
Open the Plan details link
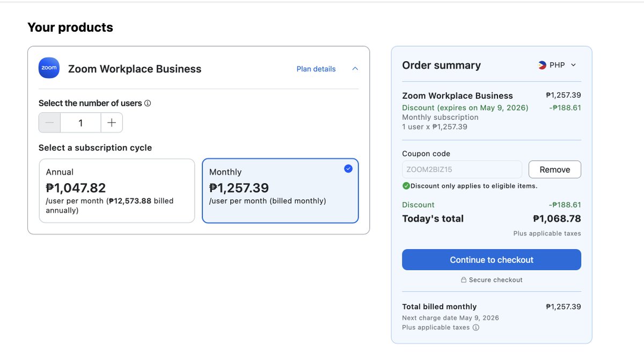pyautogui.click(x=316, y=69)
